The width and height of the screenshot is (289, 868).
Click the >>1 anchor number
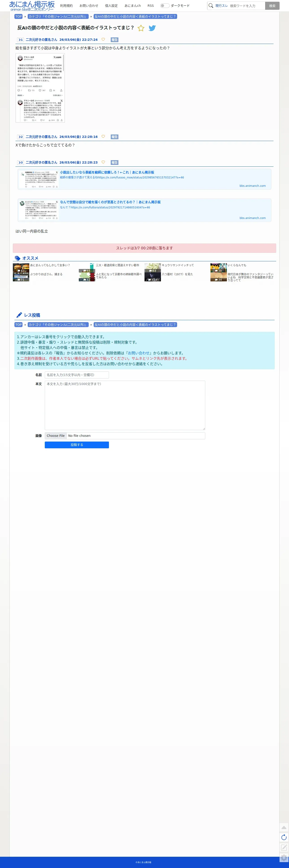click(20, 40)
